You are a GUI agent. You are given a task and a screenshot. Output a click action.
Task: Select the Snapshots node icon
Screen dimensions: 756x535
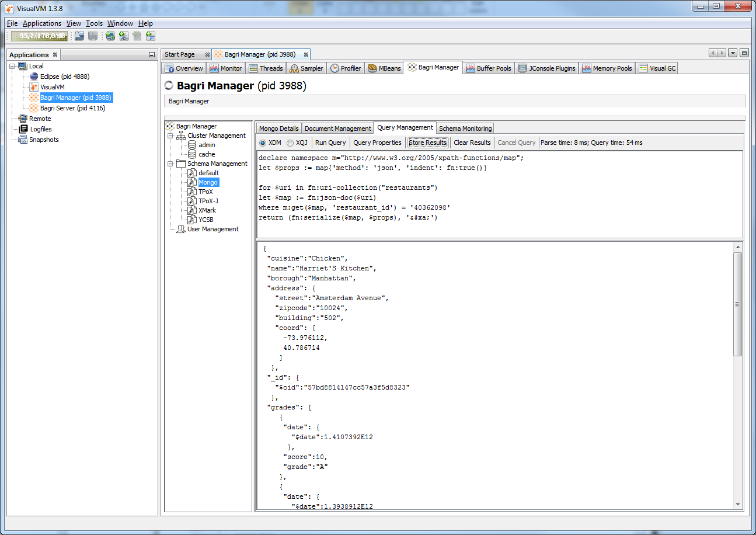[x=23, y=140]
